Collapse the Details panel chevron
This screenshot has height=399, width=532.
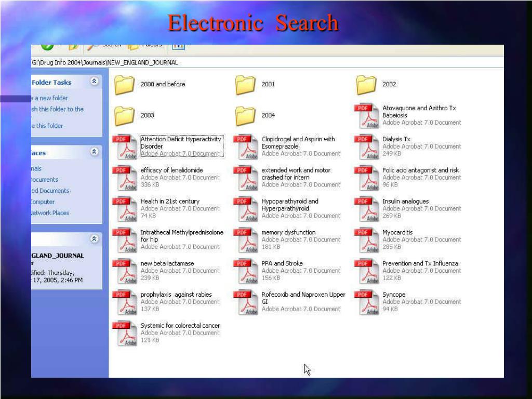point(94,239)
